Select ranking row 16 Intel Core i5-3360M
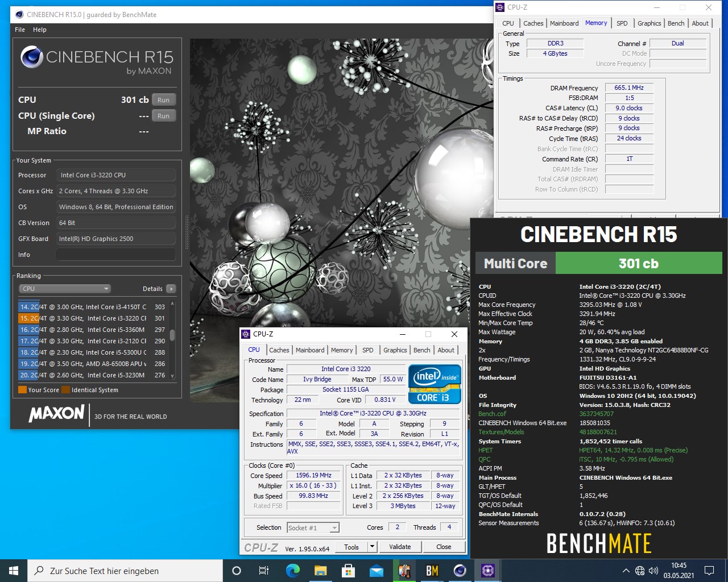The width and height of the screenshot is (728, 582). 92,330
